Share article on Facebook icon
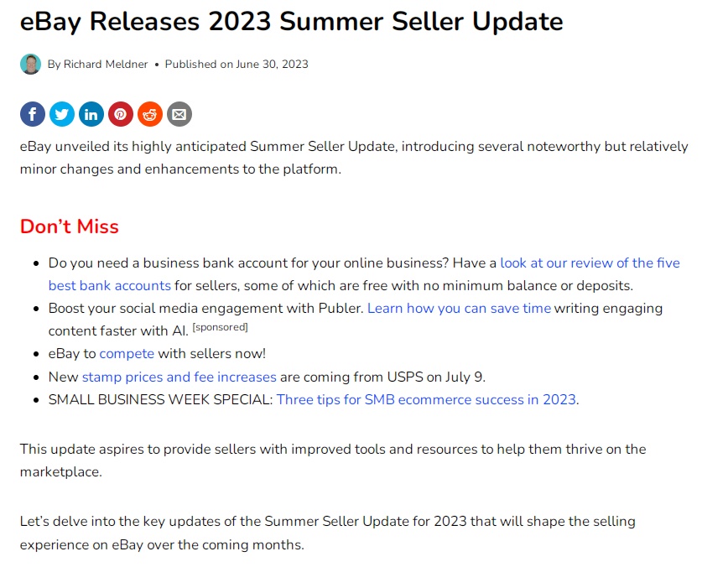The width and height of the screenshot is (728, 567). click(x=33, y=114)
